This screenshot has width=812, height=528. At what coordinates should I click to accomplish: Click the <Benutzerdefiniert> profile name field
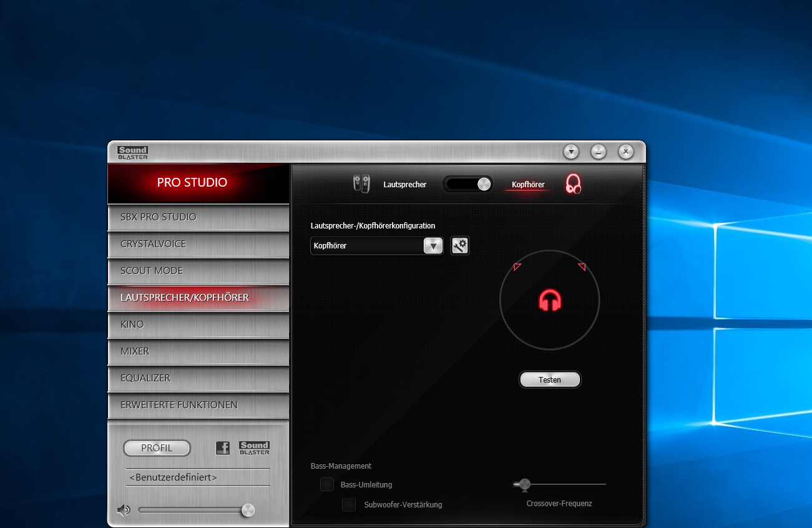(x=198, y=477)
